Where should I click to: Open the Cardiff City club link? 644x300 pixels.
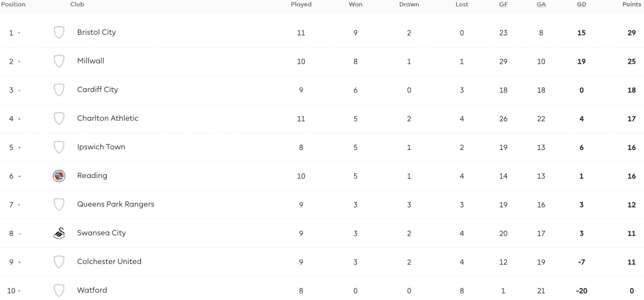[97, 89]
